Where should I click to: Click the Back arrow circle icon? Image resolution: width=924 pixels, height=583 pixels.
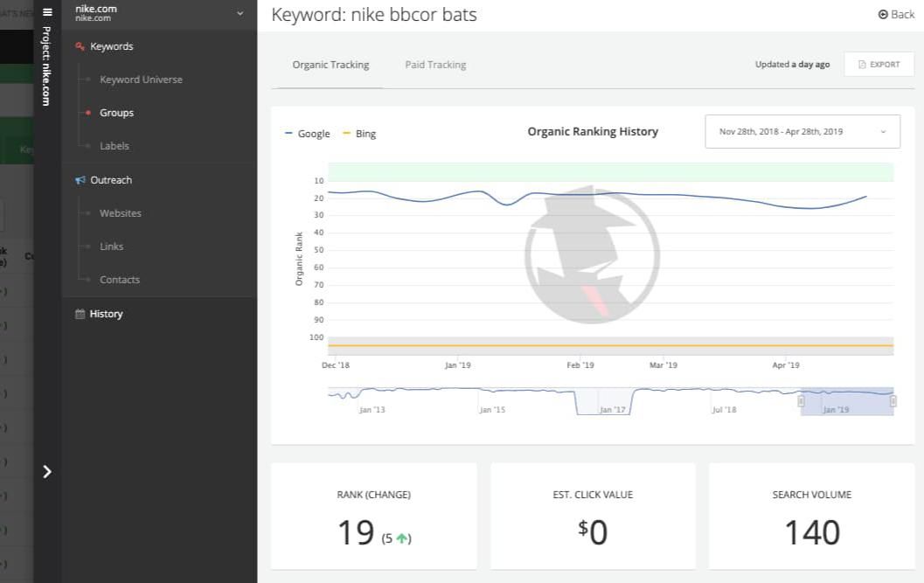[883, 14]
